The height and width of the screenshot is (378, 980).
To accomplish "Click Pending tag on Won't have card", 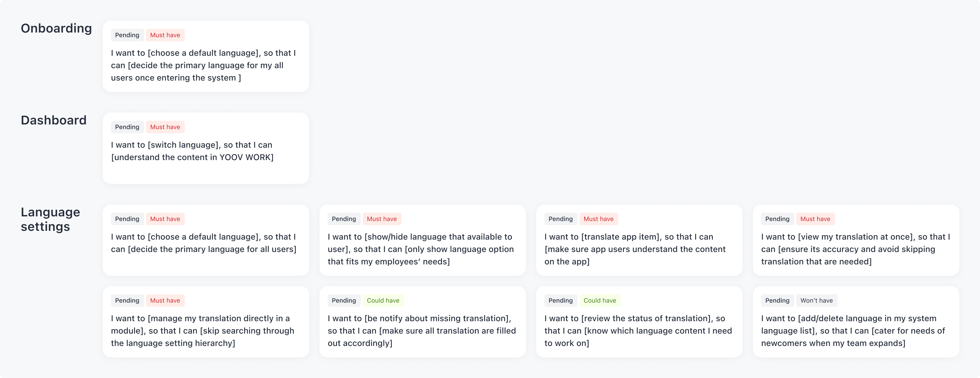I will coord(777,300).
